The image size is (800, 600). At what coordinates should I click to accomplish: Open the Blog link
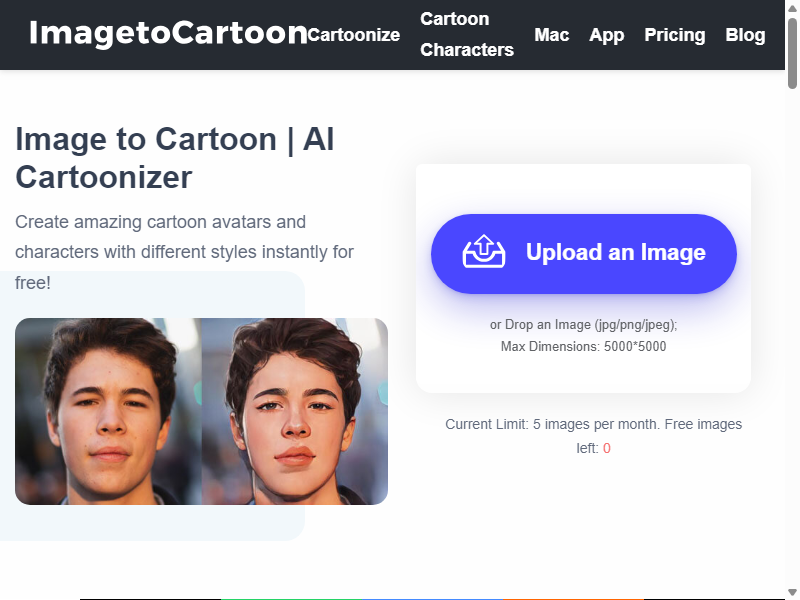745,35
